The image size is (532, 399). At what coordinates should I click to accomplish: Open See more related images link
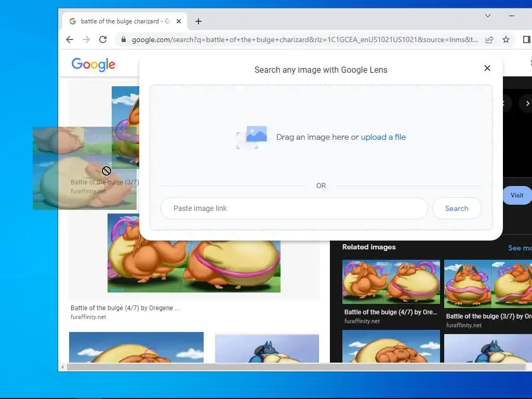[x=520, y=248]
